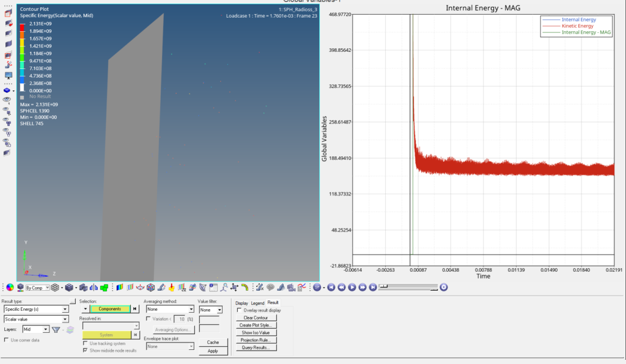Open the derived results fx icon

pyautogui.click(x=182, y=288)
